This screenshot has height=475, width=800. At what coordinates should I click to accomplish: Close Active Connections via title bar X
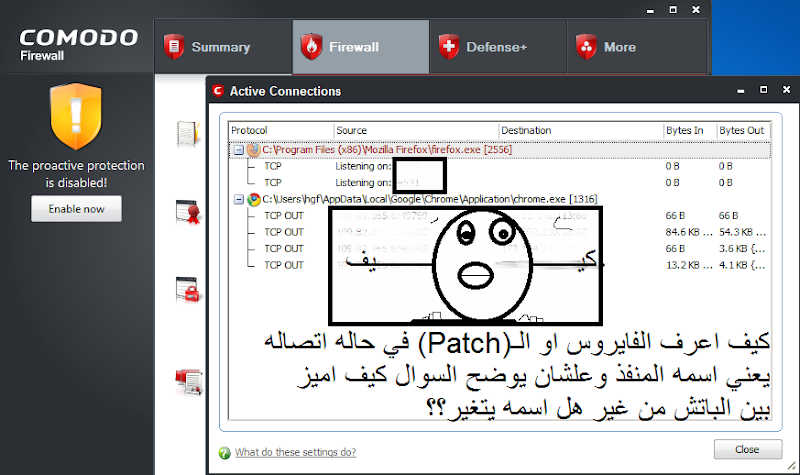point(786,89)
